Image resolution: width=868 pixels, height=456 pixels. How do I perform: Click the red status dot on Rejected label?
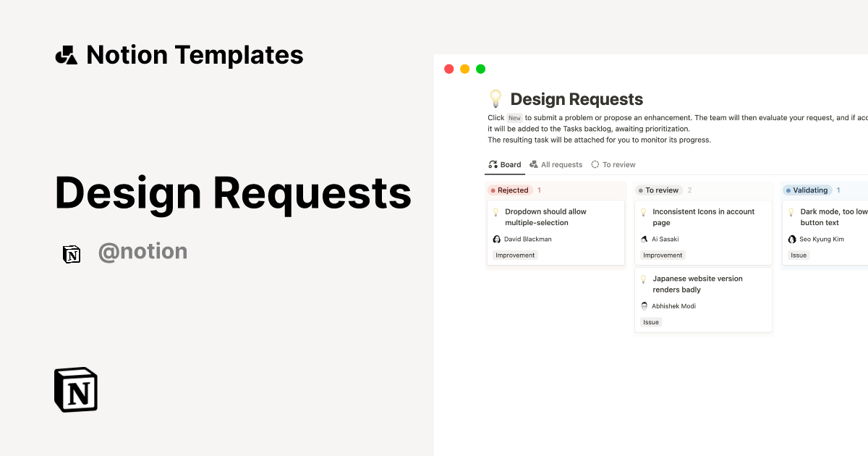[x=493, y=190]
